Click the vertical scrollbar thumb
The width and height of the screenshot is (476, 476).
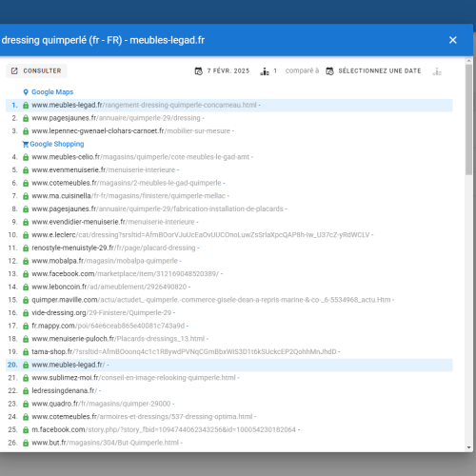(x=469, y=120)
